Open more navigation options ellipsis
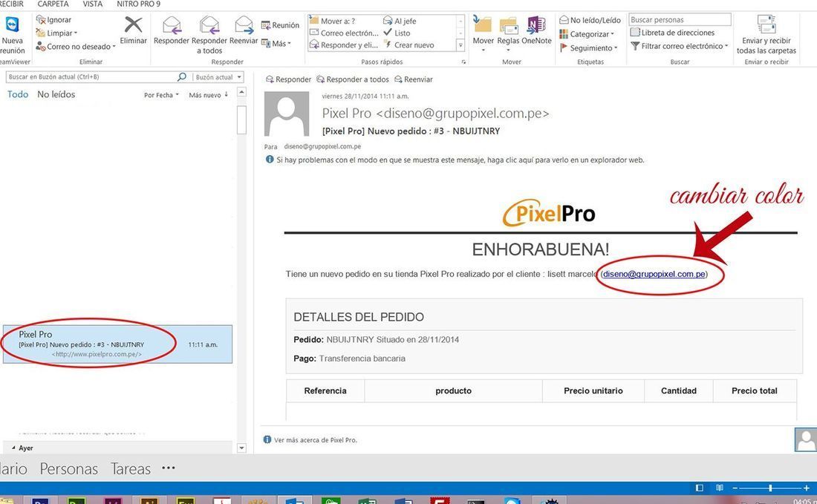 pos(169,468)
